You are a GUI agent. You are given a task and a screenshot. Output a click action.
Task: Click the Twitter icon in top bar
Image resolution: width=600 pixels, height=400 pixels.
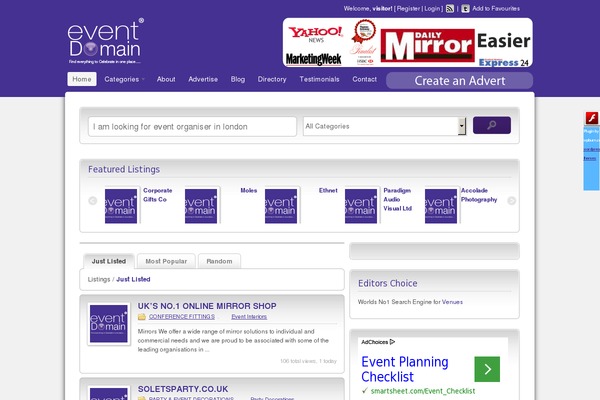point(465,8)
